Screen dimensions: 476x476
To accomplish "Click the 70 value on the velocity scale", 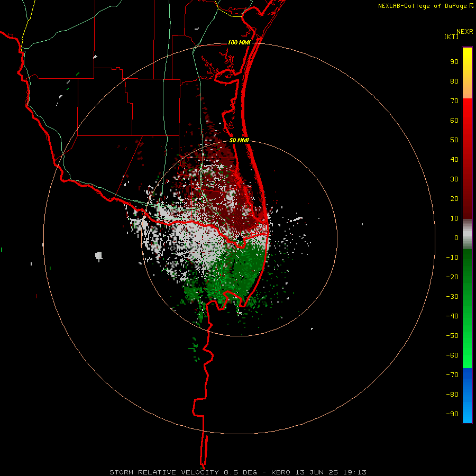I will point(454,101).
